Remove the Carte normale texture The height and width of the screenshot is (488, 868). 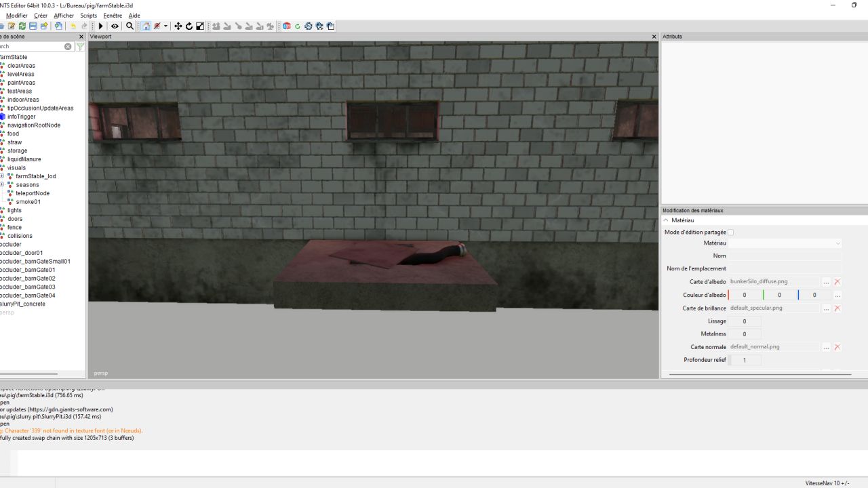pos(837,347)
